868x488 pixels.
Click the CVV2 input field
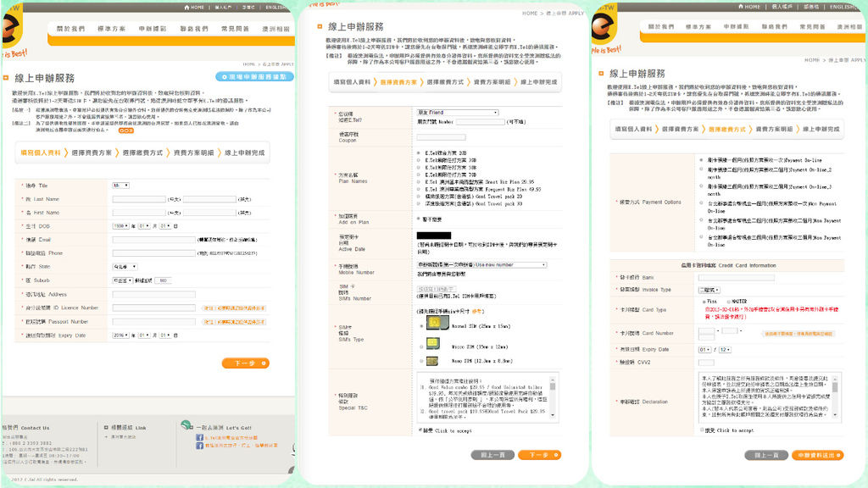pos(706,363)
